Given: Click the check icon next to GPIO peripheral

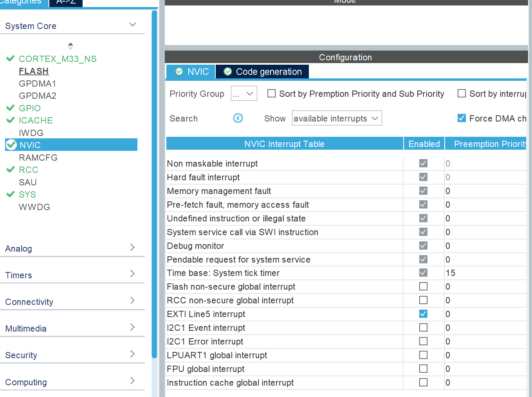Looking at the screenshot, I should [x=10, y=108].
